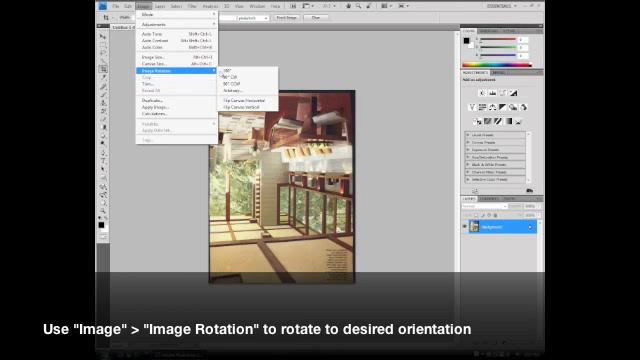Expand the Black & White Presets list
The image size is (640, 360).
[x=468, y=164]
